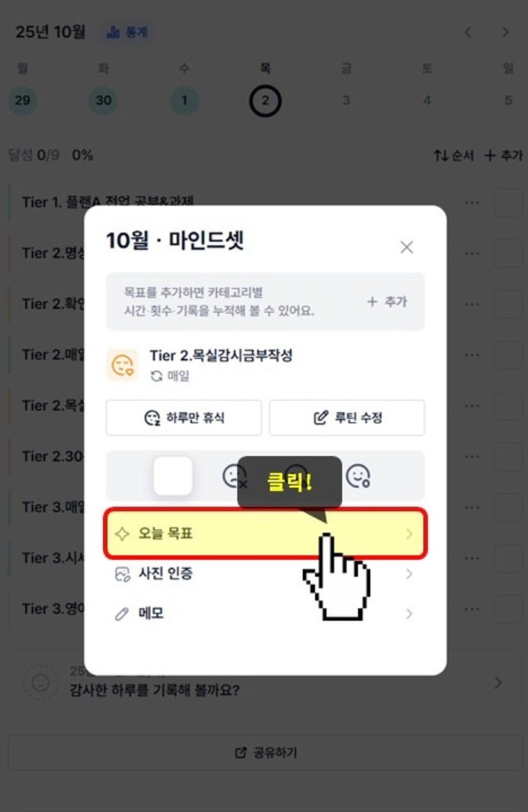Select the sad face mood icon
The height and width of the screenshot is (812, 528).
click(x=234, y=476)
